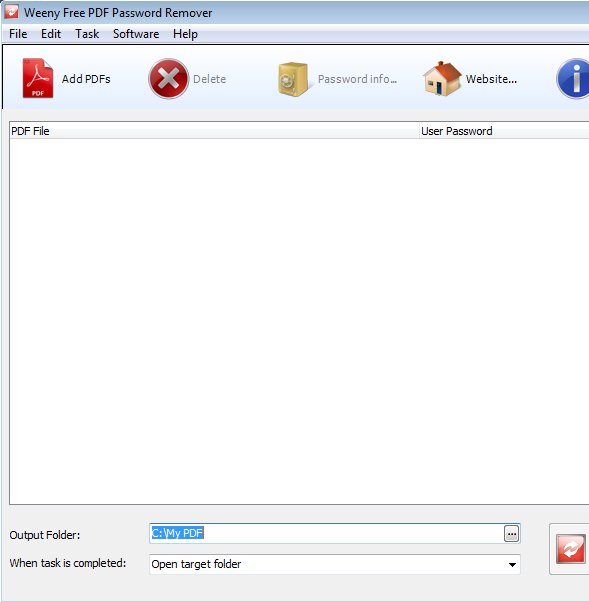Screen dimensions: 589x602
Task: Click the User Password column header
Action: 505,131
